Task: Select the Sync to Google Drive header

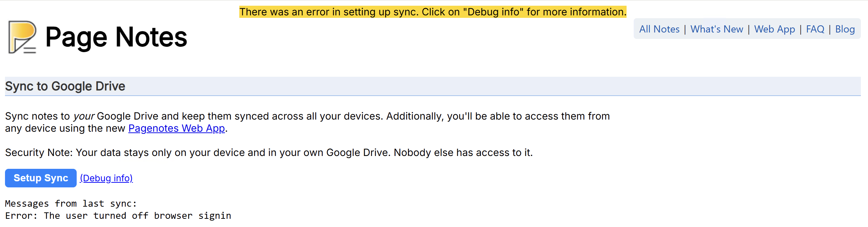Action: [65, 86]
